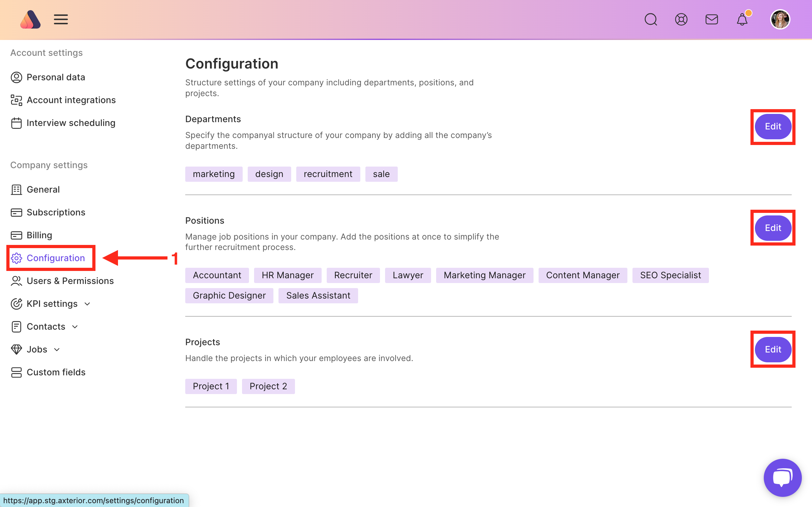Click the Billing card icon

pyautogui.click(x=16, y=235)
